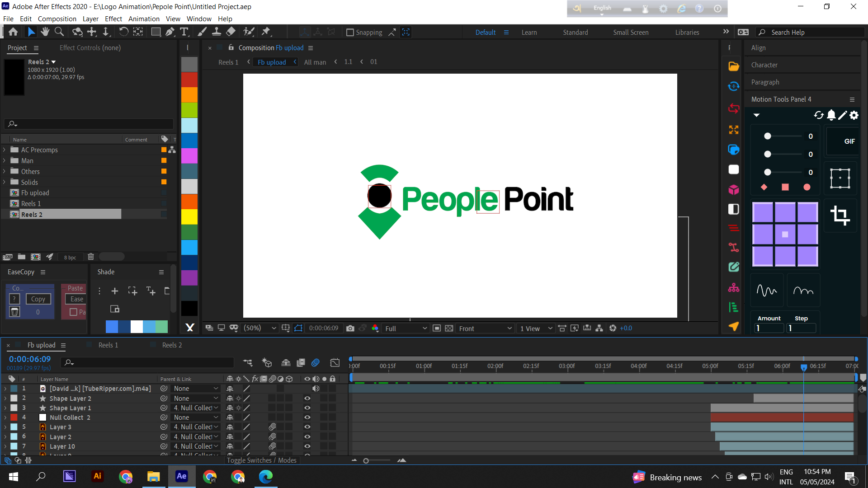Image resolution: width=868 pixels, height=488 pixels.
Task: Select the red swatch in the color palette strip
Action: coord(189,79)
